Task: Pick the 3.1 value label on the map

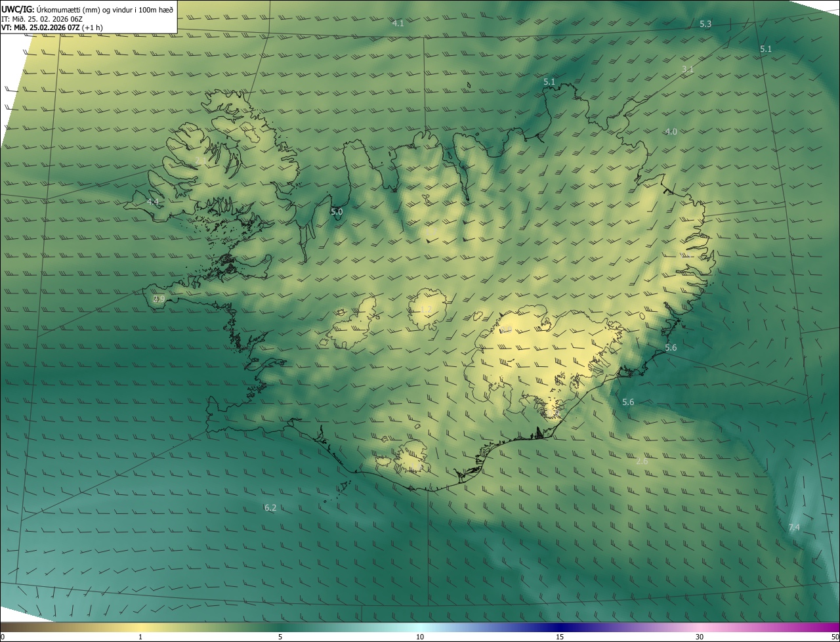Action: [688, 69]
